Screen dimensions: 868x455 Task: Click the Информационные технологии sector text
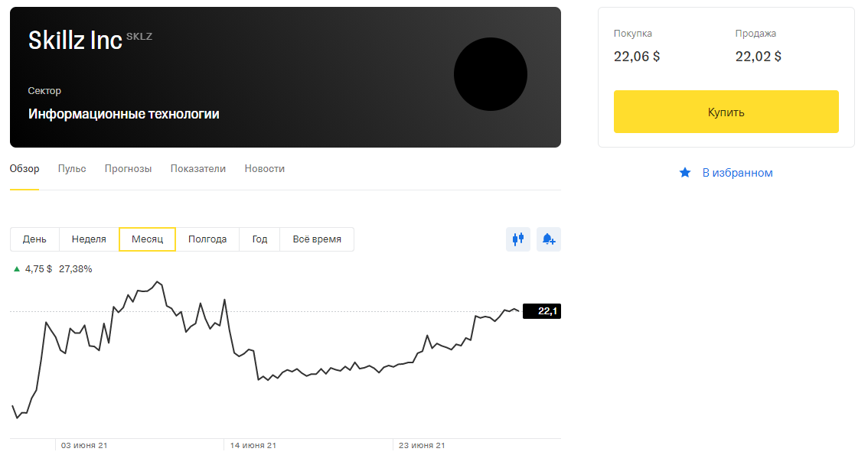point(124,114)
